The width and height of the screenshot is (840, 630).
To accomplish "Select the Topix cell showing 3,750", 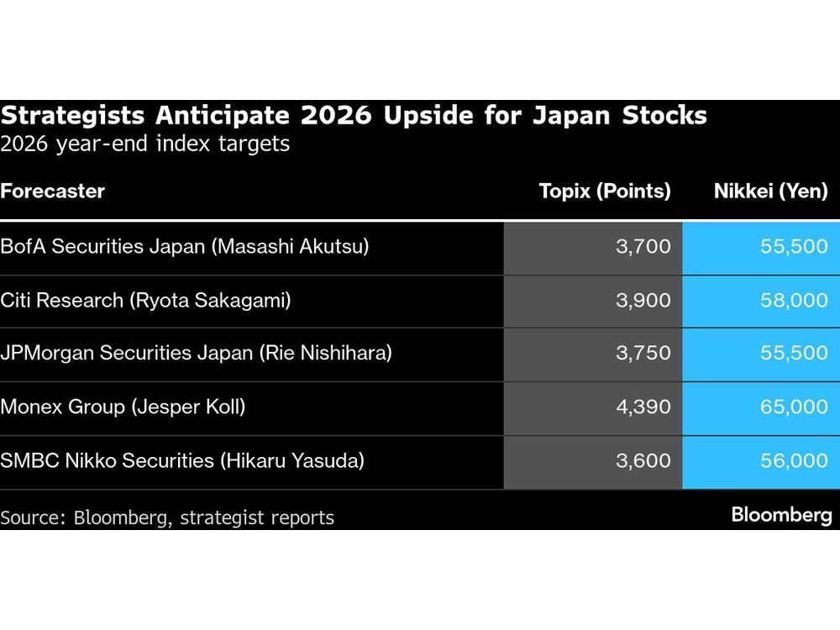I will (x=643, y=354).
